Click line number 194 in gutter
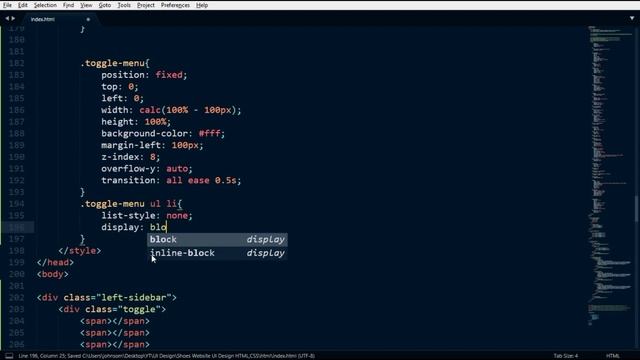Screen dimensions: 640x360 (x=17, y=204)
